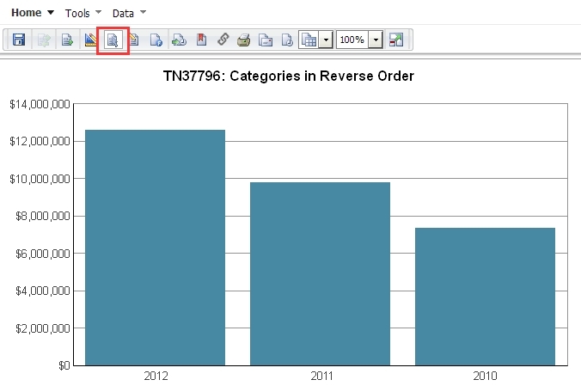Click the printer icon

coord(244,40)
